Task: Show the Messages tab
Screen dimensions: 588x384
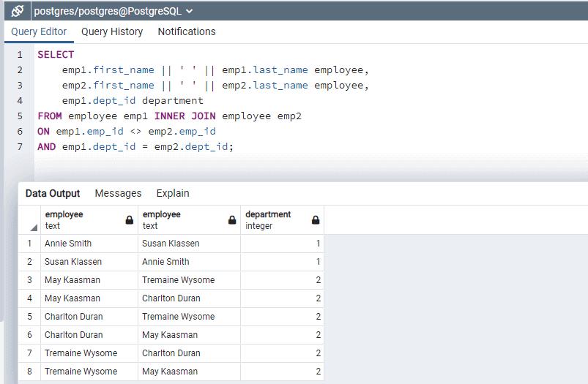Action: (118, 193)
